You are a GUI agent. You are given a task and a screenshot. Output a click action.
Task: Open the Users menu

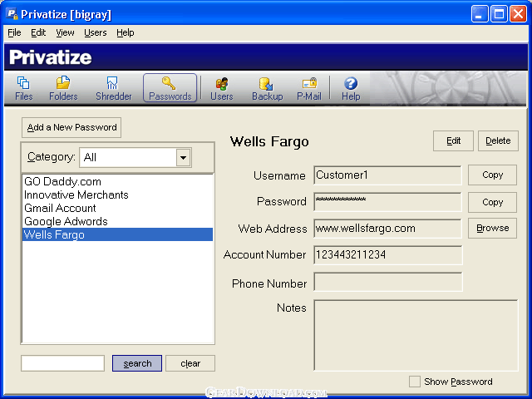[x=96, y=32]
